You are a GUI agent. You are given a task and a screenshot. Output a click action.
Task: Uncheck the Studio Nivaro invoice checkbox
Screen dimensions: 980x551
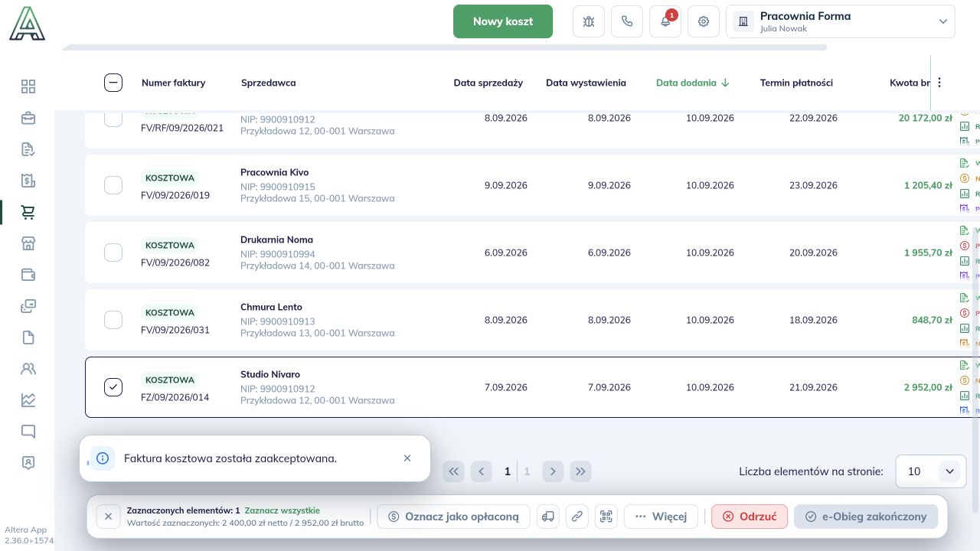pyautogui.click(x=113, y=387)
